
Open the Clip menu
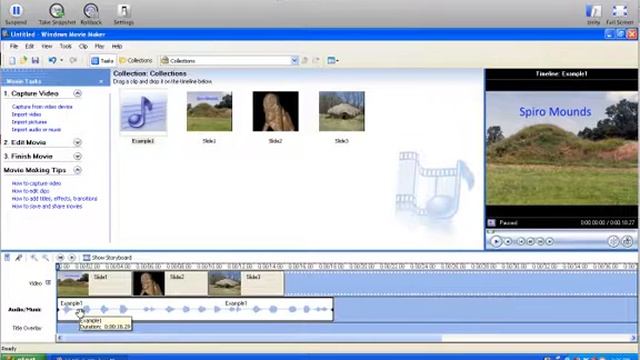pos(83,46)
